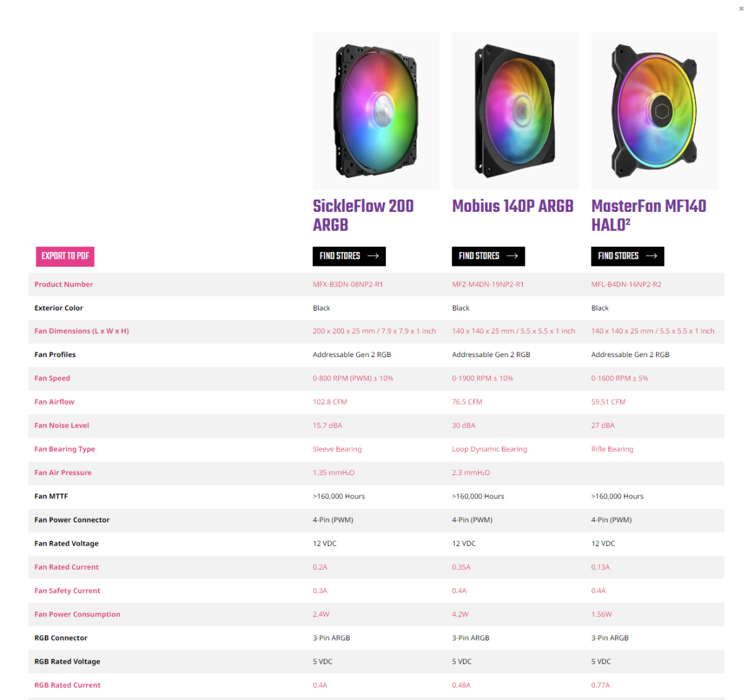This screenshot has height=700, width=754.
Task: Click the arrow icon in Mobius's Find Stores
Action: coord(512,256)
